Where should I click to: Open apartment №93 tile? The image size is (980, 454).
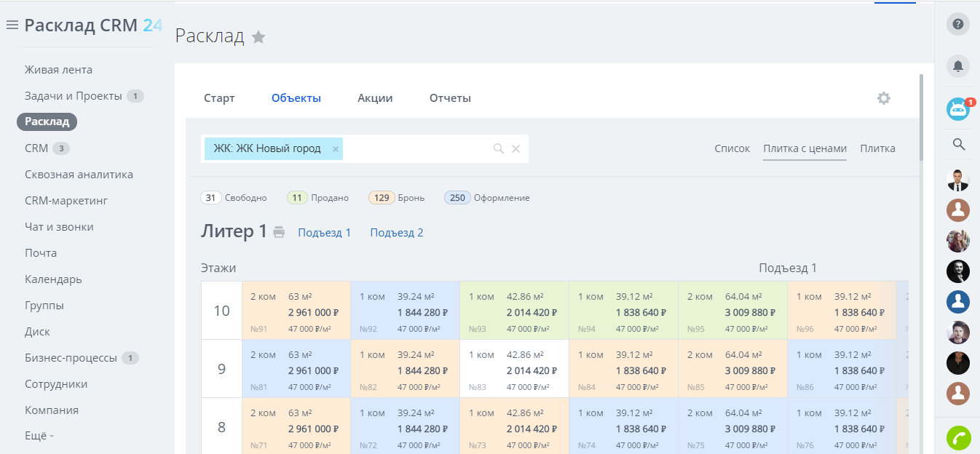(515, 311)
